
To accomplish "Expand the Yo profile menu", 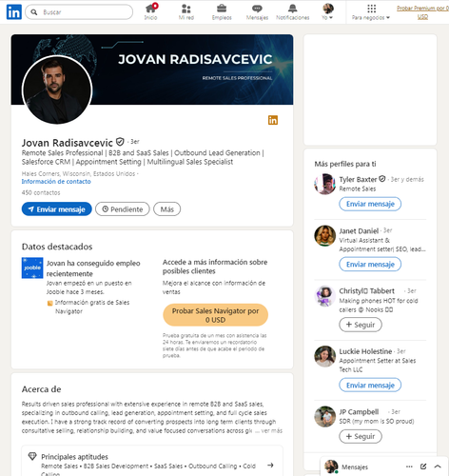I will click(x=328, y=11).
